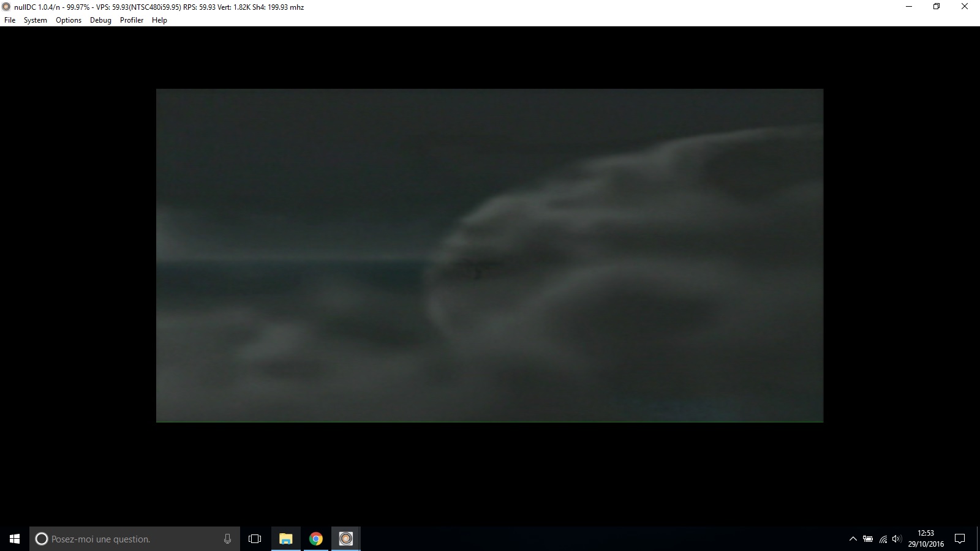Click the nullDC app icon in title bar
Viewport: 980px width, 551px height.
pos(7,7)
